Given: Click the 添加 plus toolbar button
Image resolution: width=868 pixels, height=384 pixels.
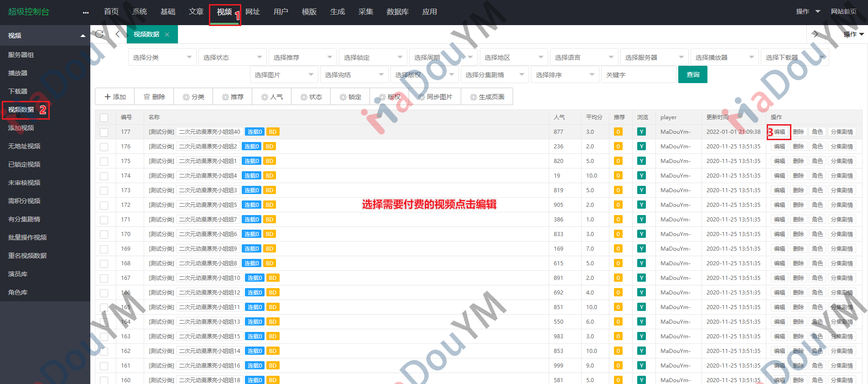Looking at the screenshot, I should 115,97.
